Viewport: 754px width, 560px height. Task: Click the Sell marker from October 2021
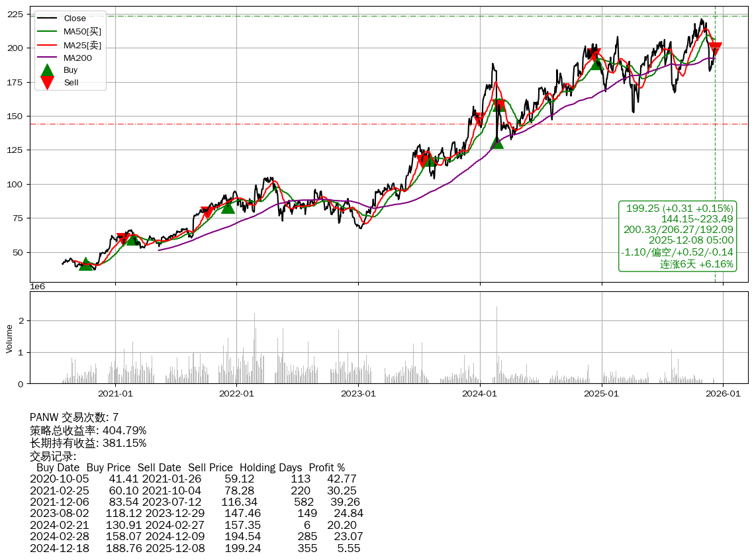(x=207, y=212)
